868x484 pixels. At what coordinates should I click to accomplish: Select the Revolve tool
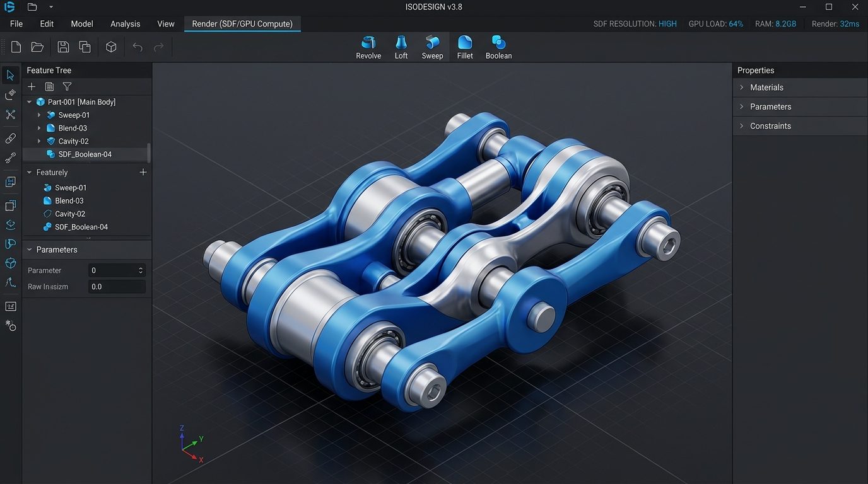[368, 47]
